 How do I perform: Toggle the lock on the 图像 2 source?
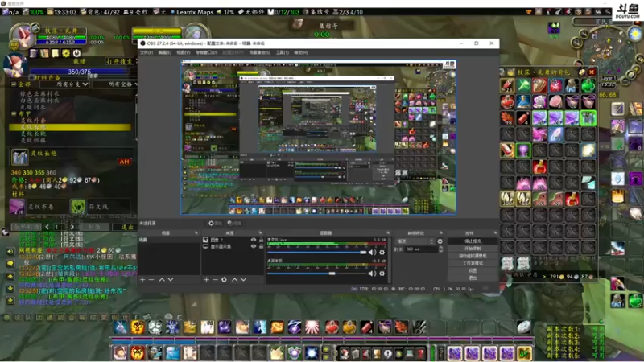pyautogui.click(x=261, y=240)
